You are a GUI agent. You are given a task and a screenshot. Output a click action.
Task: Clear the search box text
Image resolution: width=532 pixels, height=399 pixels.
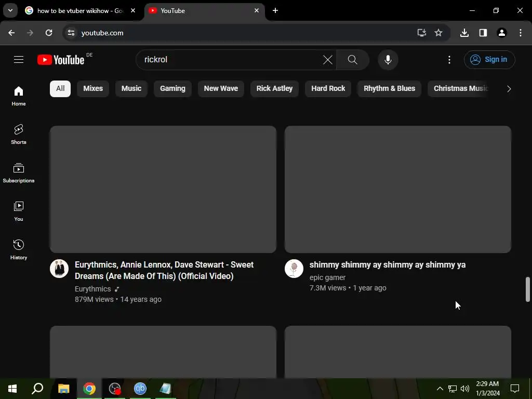coord(327,60)
